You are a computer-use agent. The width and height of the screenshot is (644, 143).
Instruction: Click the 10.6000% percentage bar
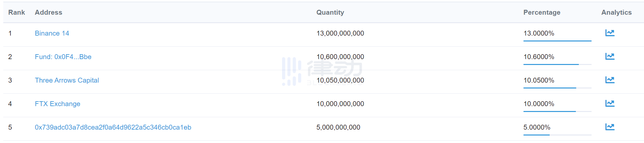(557, 64)
